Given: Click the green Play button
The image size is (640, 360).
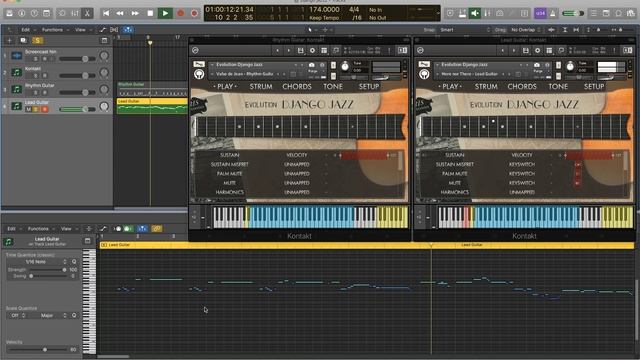Looking at the screenshot, I should (x=165, y=13).
